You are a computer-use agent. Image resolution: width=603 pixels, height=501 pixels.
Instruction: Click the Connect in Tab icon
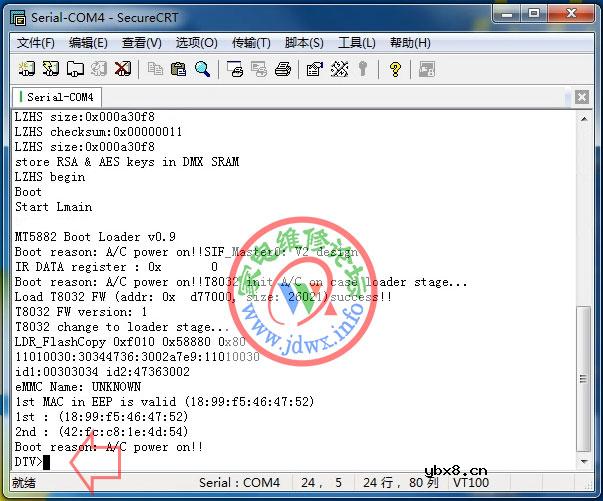75,69
